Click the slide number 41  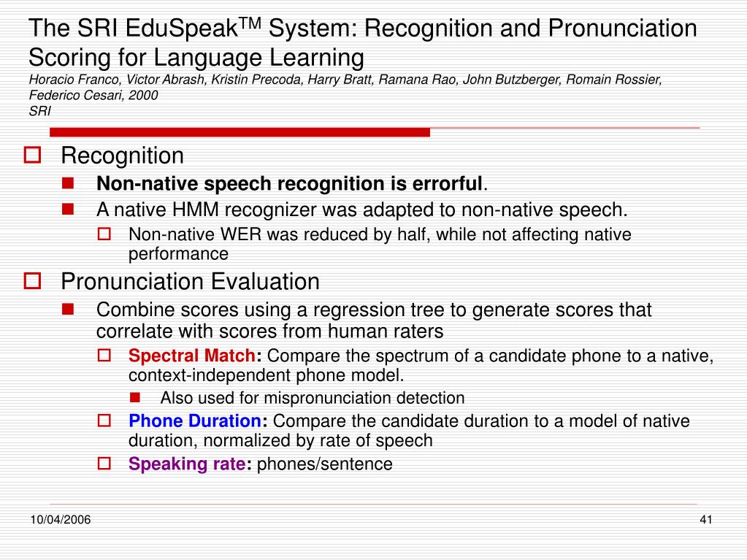pos(706,520)
